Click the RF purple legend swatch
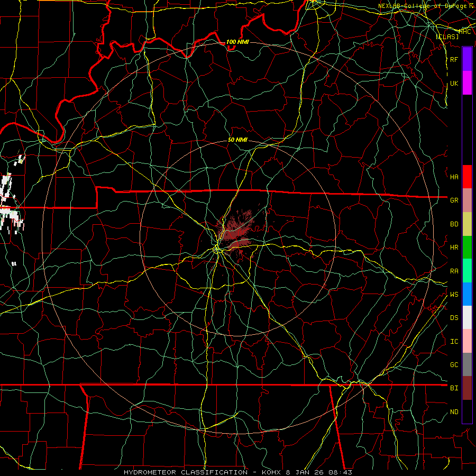The image size is (476, 476). click(467, 59)
